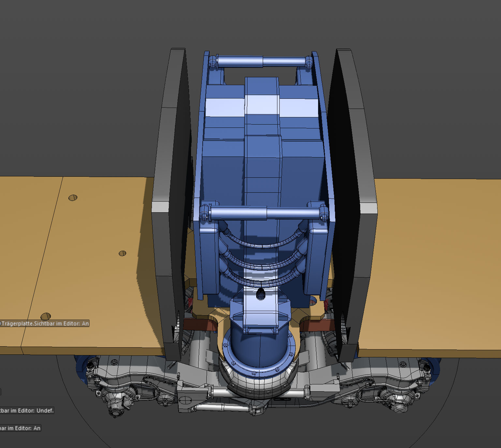
Task: Click the 'im Editor: Undef.' label
Action: click(27, 411)
